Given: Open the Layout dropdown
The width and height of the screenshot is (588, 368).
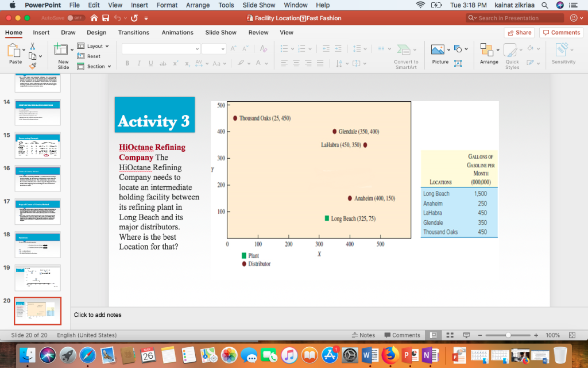Looking at the screenshot, I should 93,45.
